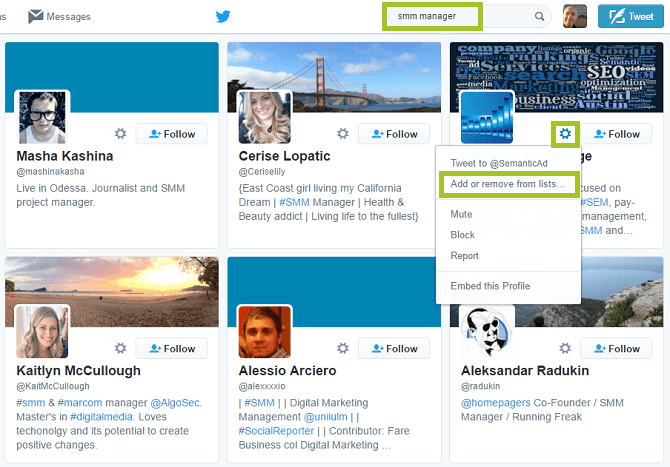Screen dimensions: 670x467
Task: Click the Twitter bird logo
Action: [x=223, y=16]
